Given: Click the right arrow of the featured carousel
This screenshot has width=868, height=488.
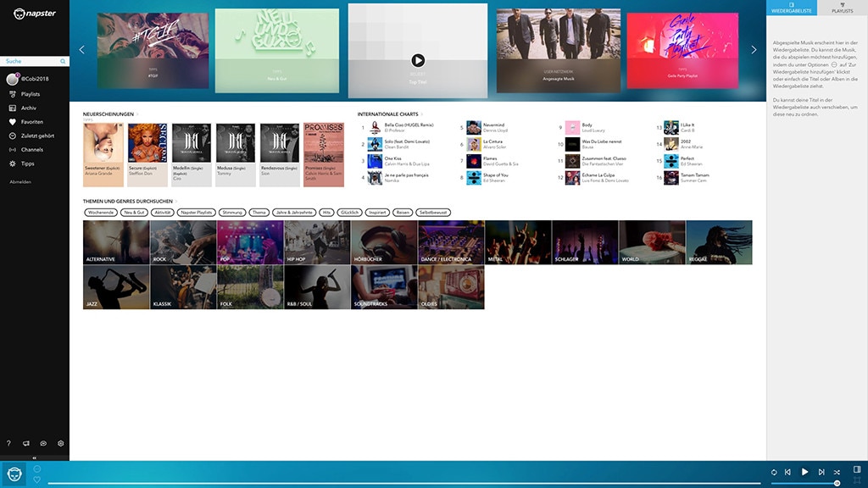Looking at the screenshot, I should click(x=754, y=48).
